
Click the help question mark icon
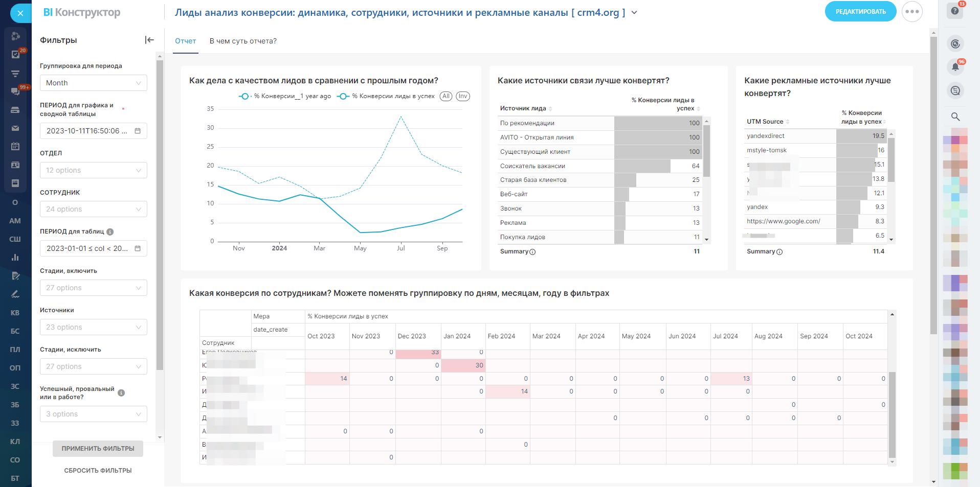coord(955,11)
